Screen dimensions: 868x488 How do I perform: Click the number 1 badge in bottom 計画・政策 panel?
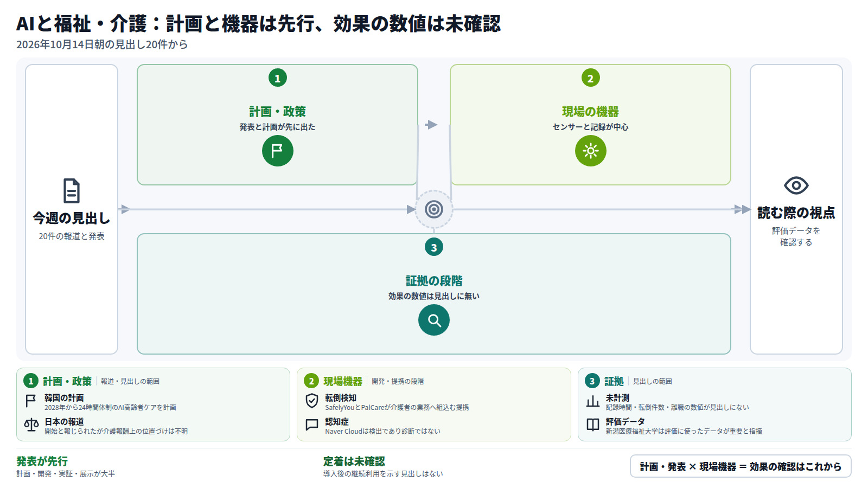tap(31, 381)
